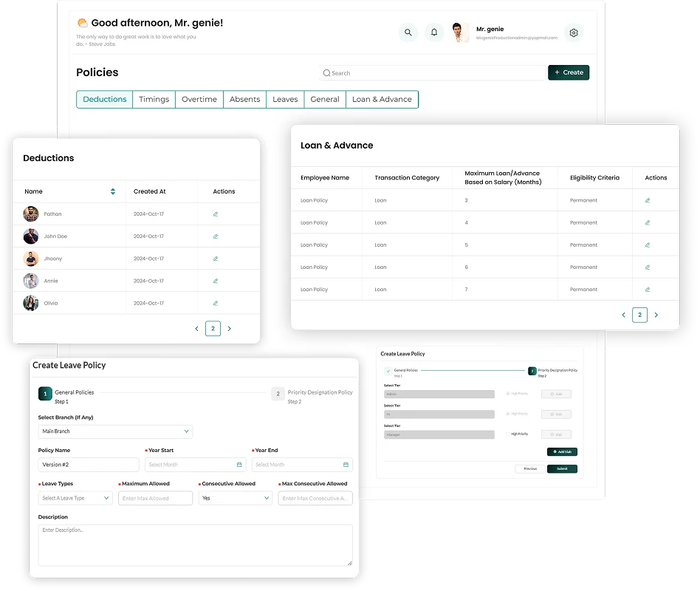This screenshot has height=591, width=700.
Task: Open the Year Start calendar picker
Action: 239,465
